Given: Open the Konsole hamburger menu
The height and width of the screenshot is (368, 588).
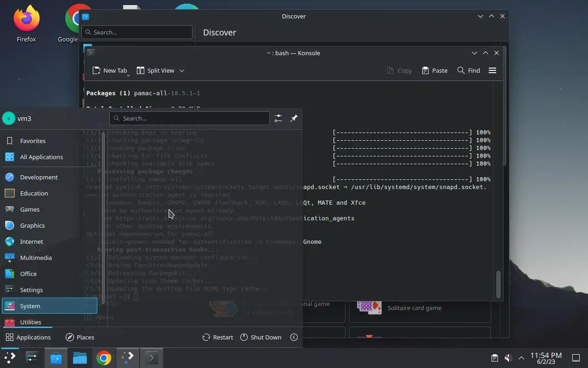Looking at the screenshot, I should click(492, 70).
